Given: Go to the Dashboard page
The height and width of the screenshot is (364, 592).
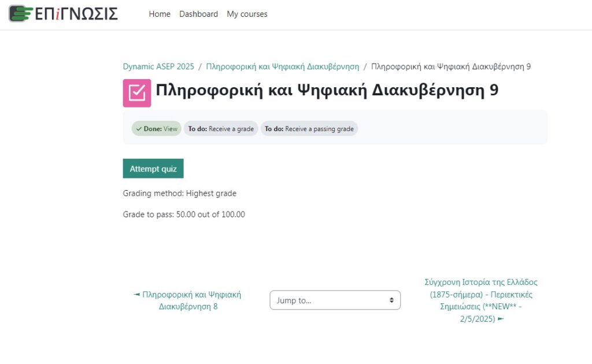Looking at the screenshot, I should point(199,14).
